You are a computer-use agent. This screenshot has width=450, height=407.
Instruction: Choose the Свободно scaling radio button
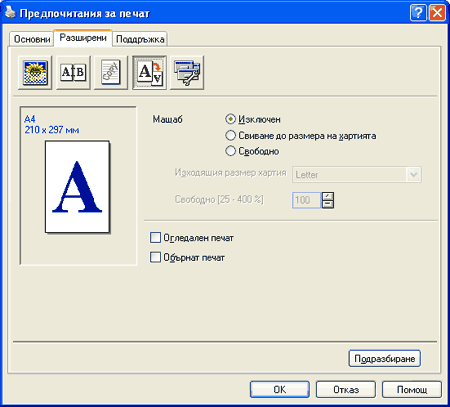(230, 151)
